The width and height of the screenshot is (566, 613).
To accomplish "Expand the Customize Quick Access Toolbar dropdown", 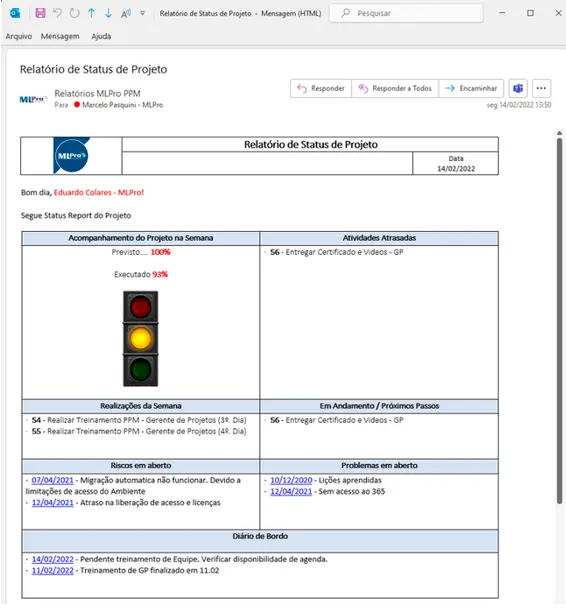I will (143, 13).
